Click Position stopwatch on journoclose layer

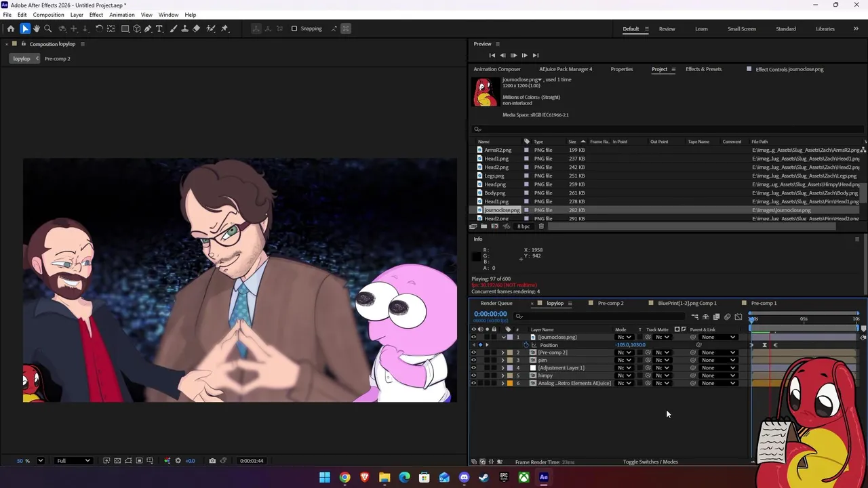pos(526,345)
